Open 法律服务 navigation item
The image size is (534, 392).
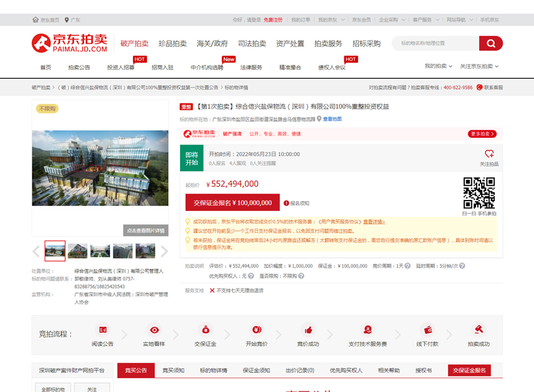click(251, 68)
